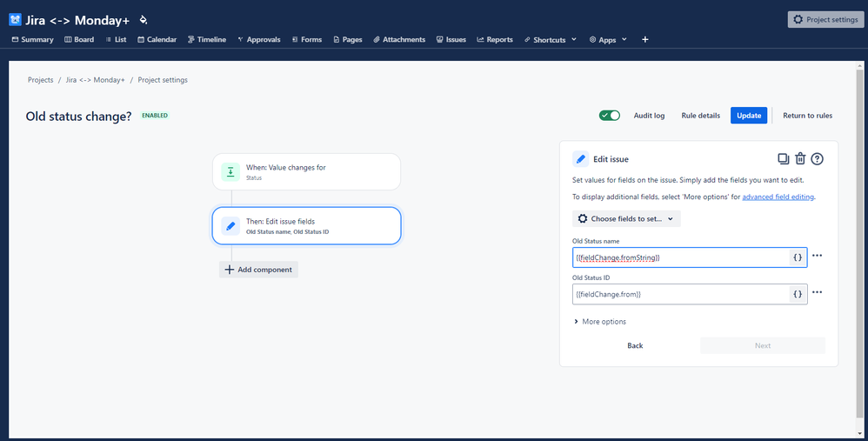Open more actions for Old Status ID
Screen dimensions: 868x441
point(817,292)
